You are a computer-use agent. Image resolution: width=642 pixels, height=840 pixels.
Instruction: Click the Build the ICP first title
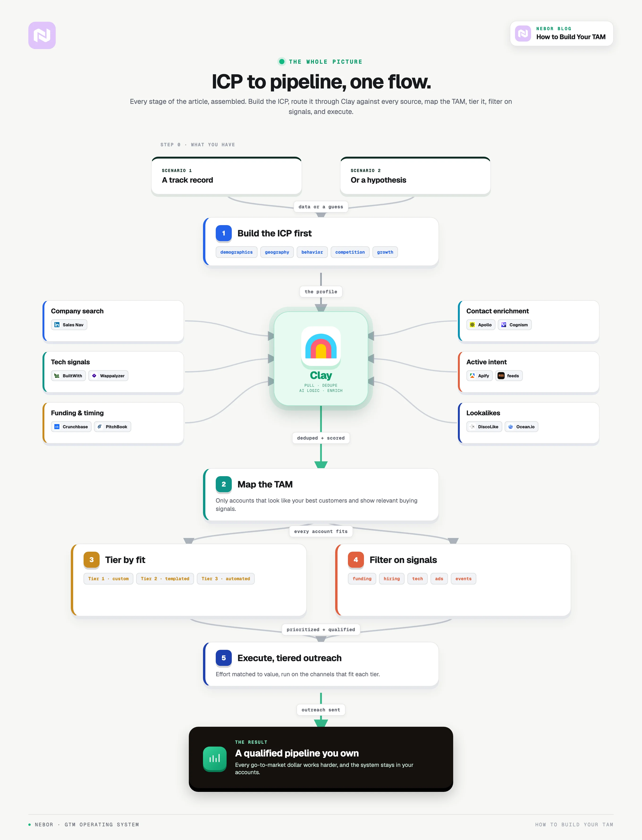[x=274, y=233]
